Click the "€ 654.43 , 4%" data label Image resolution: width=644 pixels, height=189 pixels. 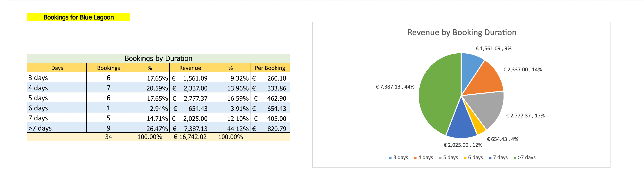click(502, 139)
